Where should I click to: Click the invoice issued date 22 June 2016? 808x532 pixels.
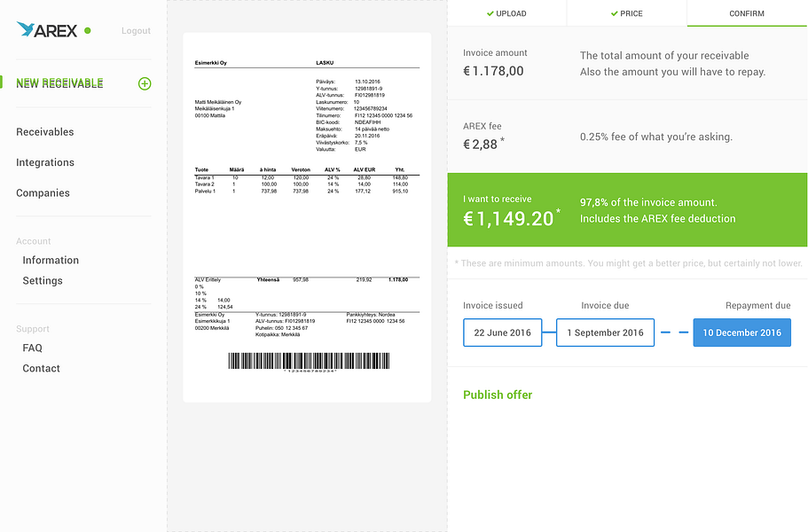click(502, 333)
